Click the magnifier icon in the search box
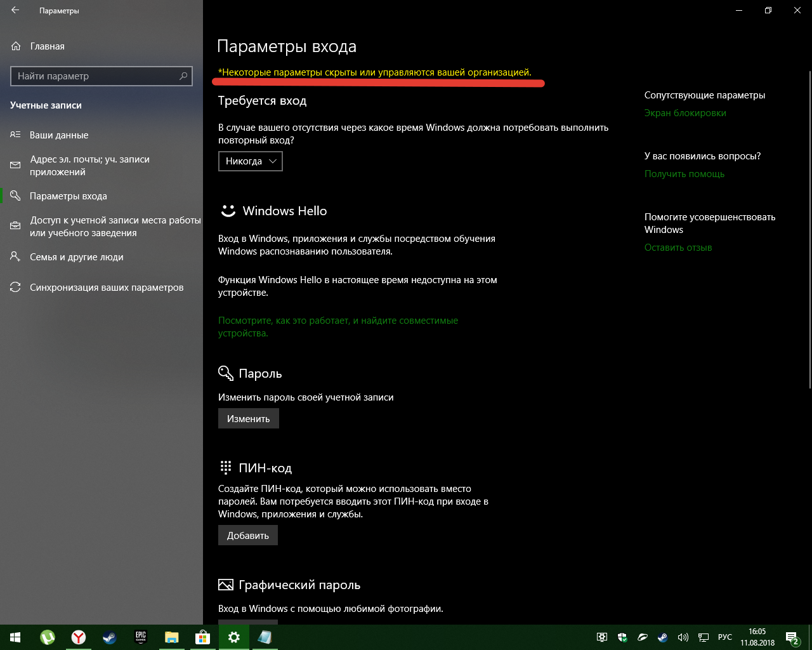The image size is (812, 650). (x=183, y=76)
